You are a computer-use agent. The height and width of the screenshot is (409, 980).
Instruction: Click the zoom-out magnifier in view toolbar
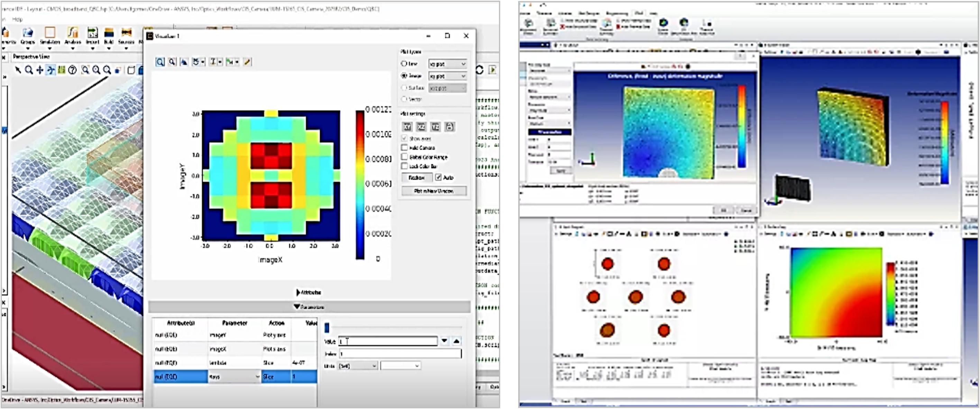click(x=107, y=70)
